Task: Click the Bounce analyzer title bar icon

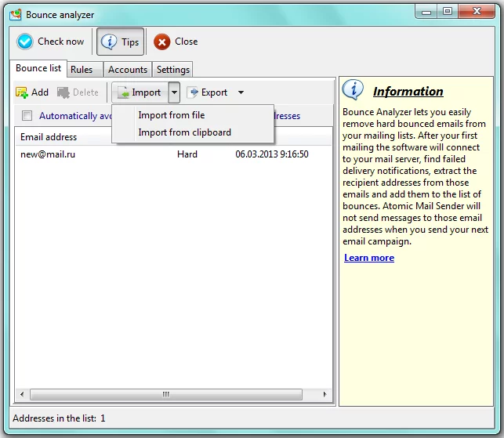Action: [15, 14]
